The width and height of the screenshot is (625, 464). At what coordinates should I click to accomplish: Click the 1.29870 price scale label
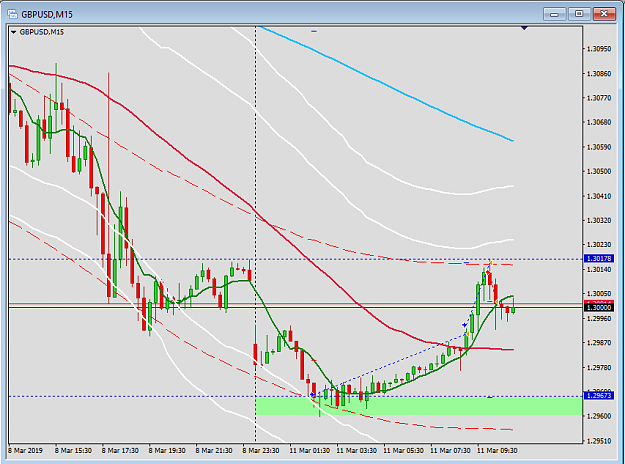pos(599,343)
